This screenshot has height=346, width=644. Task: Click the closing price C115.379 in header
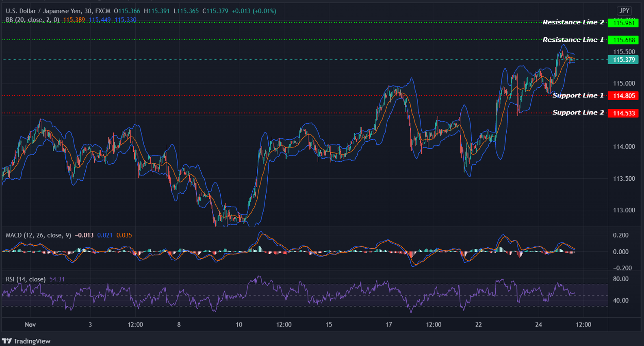pos(215,11)
